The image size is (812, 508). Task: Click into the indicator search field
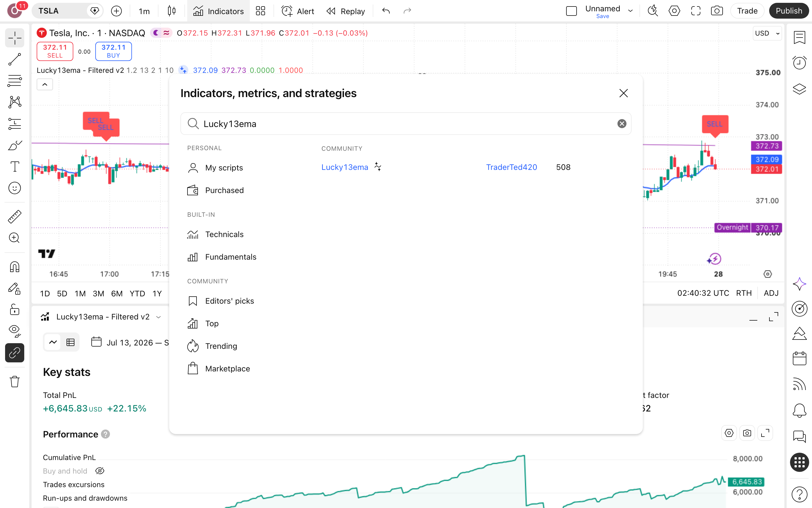[x=405, y=124]
